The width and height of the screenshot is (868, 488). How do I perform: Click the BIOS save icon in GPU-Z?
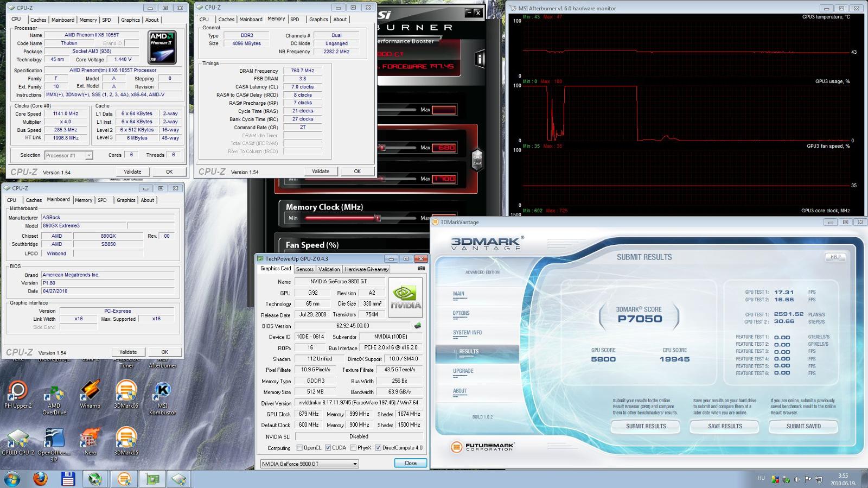point(418,326)
